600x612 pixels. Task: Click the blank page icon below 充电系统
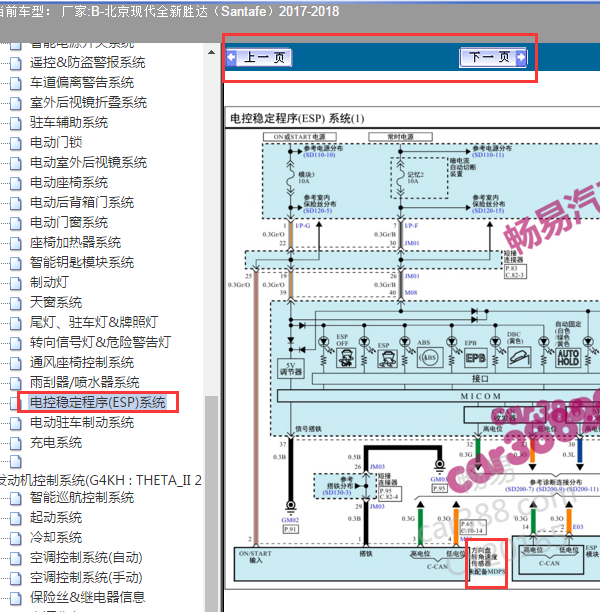16,462
